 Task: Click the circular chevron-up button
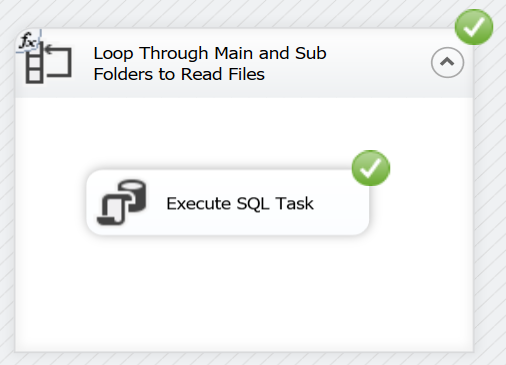(447, 62)
